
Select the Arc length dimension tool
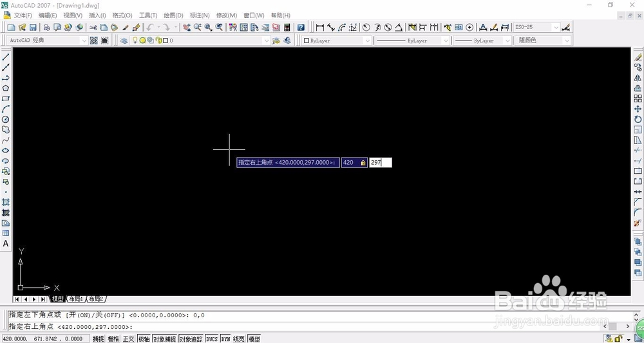coord(342,28)
